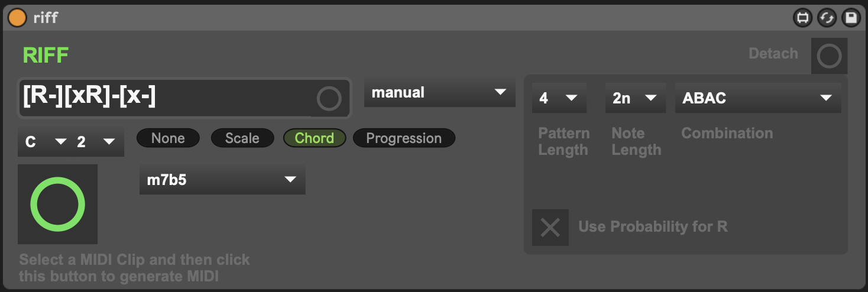
Task: Open the root note C dropdown
Action: (x=45, y=142)
